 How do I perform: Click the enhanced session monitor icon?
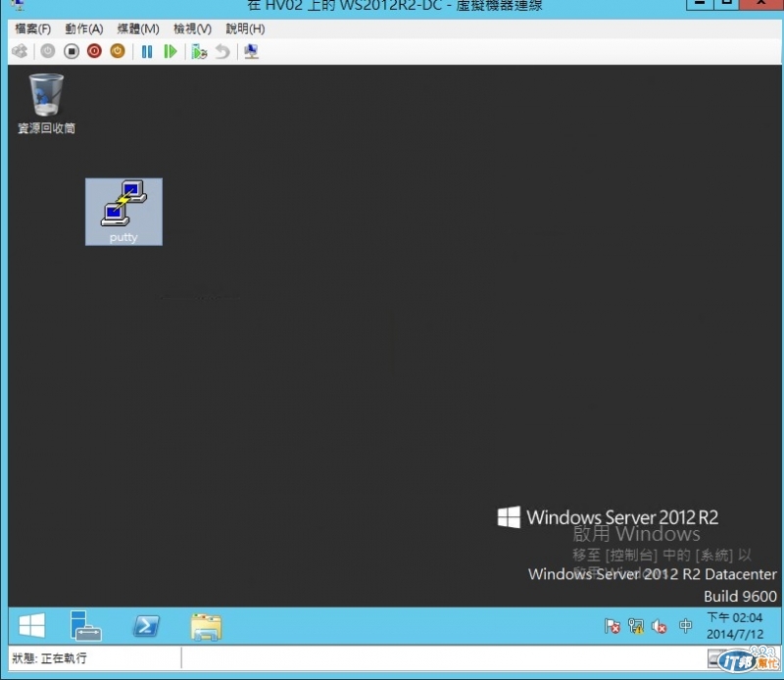pos(252,51)
